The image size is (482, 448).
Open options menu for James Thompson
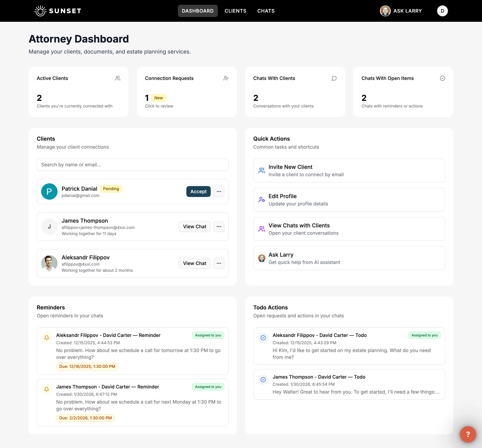[219, 226]
